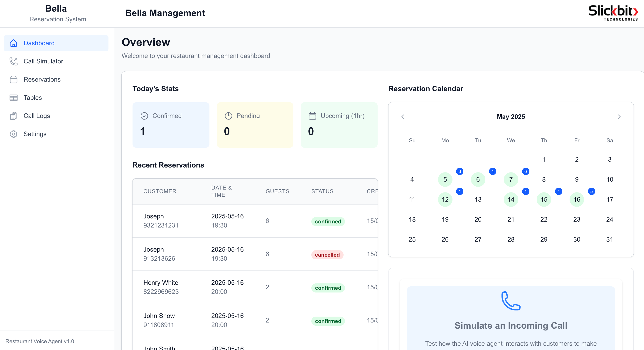Open the Call Logs menu item
This screenshot has width=644, height=350.
37,116
